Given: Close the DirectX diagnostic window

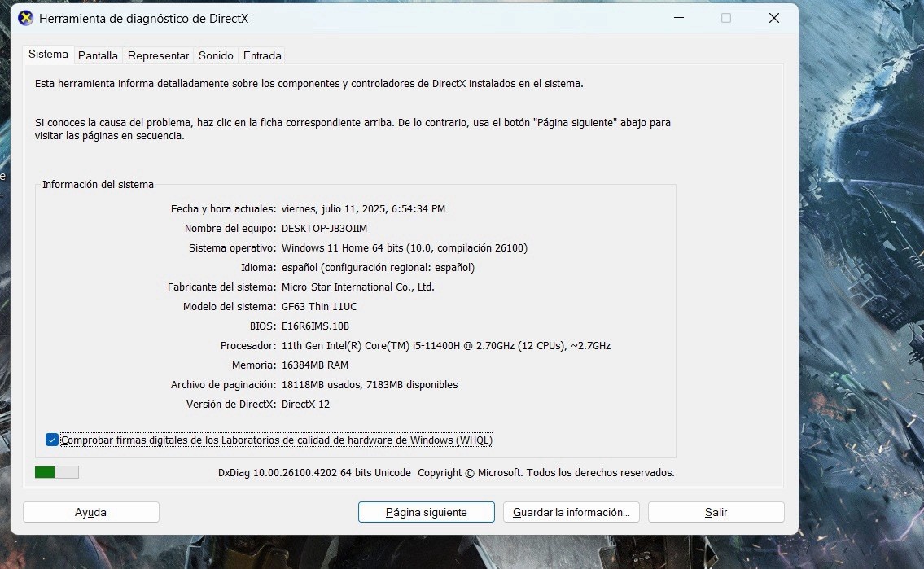Looking at the screenshot, I should click(773, 18).
